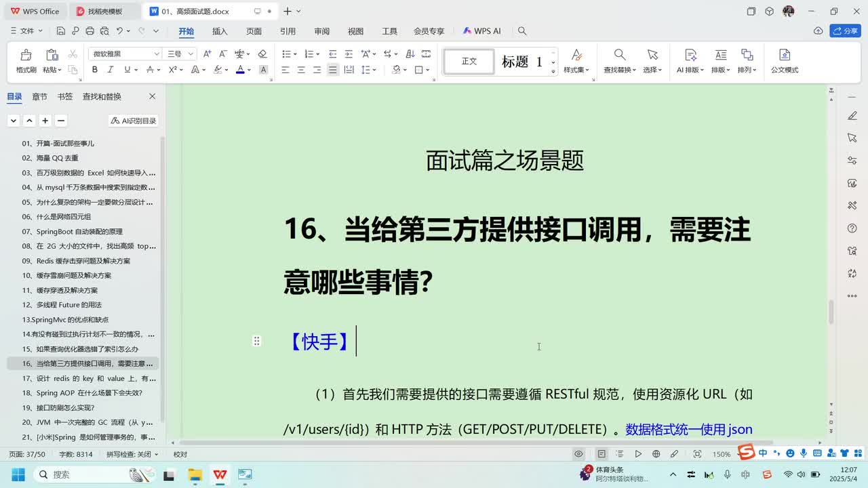Apply the 标题 1 style
Image resolution: width=868 pixels, height=488 pixels.
(x=521, y=62)
